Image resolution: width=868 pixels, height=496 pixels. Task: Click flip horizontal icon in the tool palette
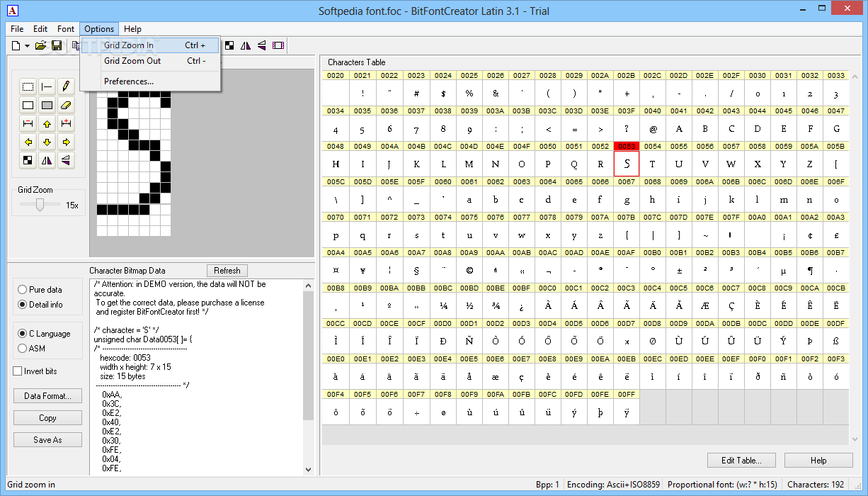coord(47,161)
